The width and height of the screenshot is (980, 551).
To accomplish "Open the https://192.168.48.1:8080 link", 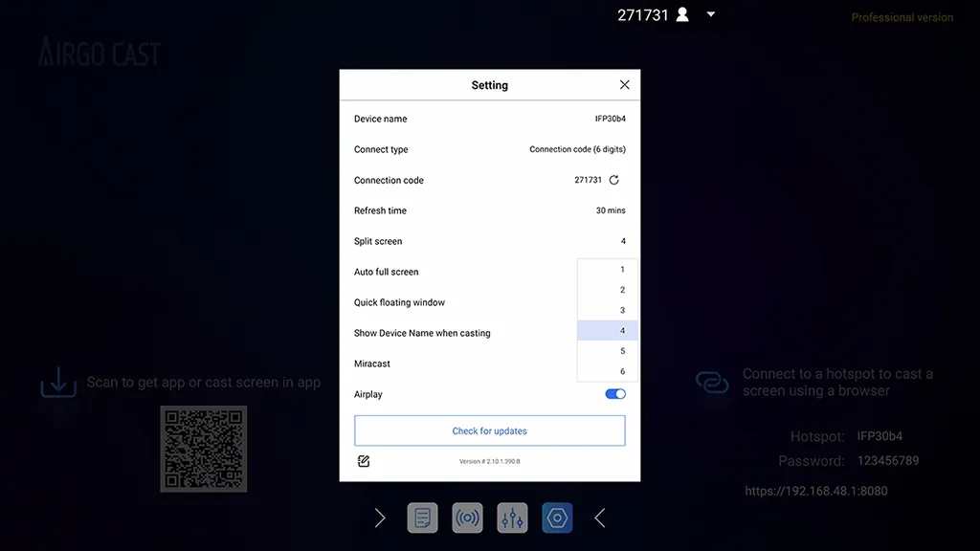I will 815,491.
